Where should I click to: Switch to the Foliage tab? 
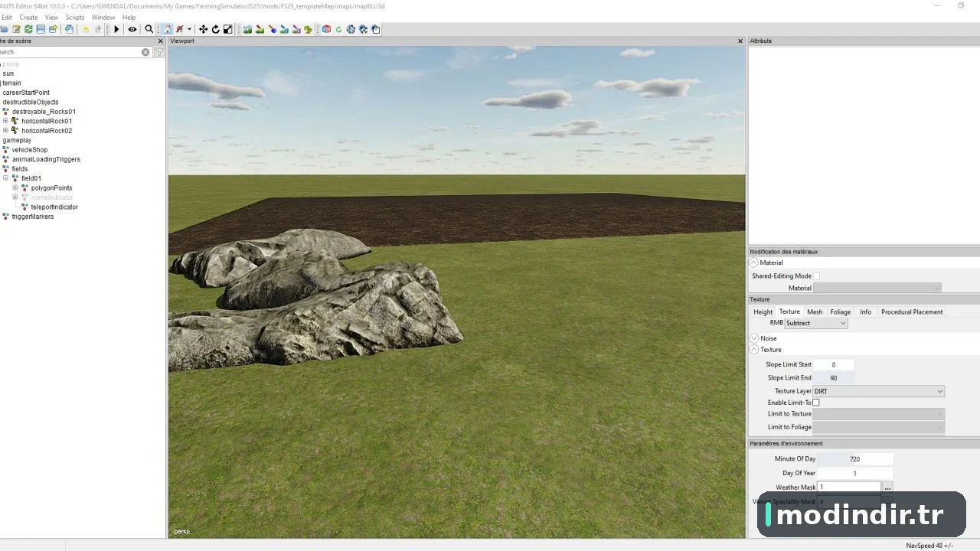pos(841,312)
